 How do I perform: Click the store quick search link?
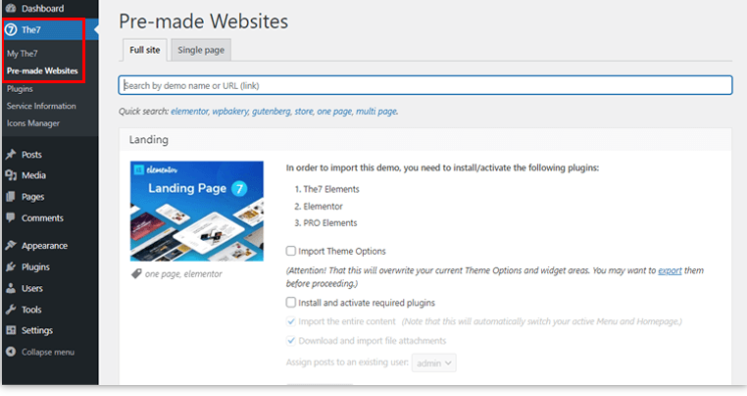304,112
